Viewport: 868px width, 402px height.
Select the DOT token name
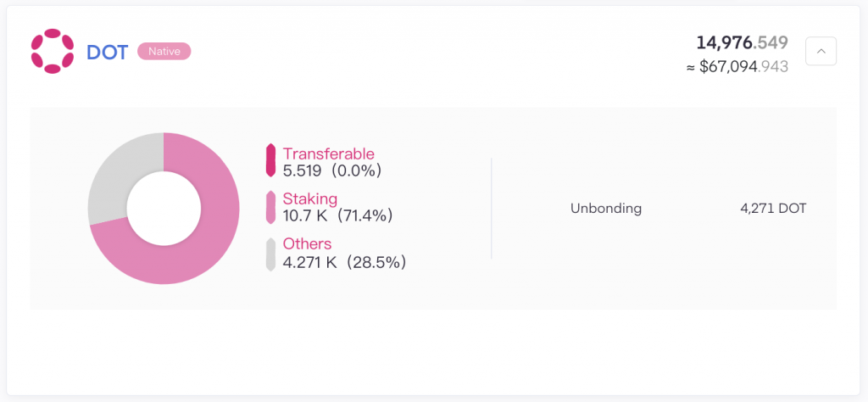coord(108,52)
